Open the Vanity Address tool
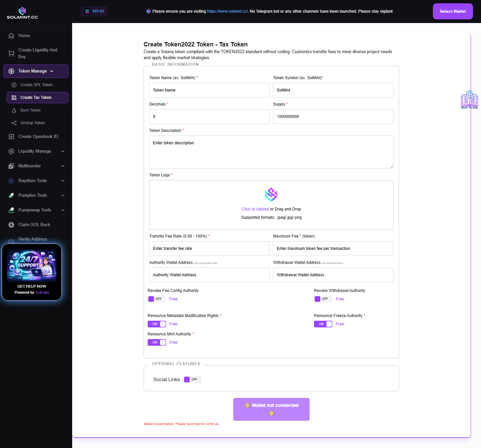481x448 pixels. 32,239
